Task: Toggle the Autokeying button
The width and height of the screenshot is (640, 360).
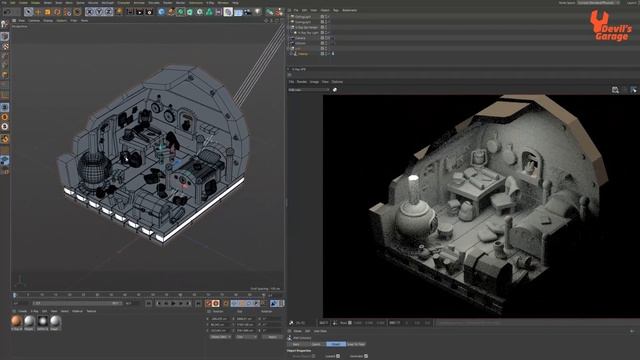Action: [216, 303]
